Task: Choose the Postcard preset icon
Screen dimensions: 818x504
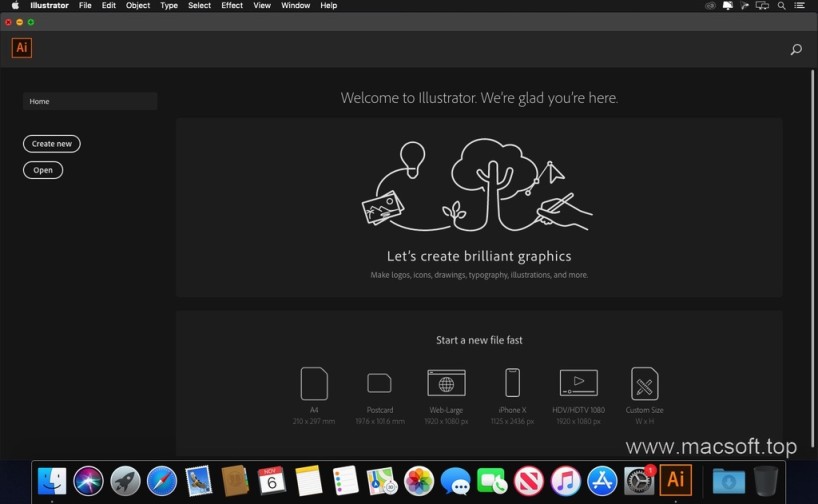Action: pos(379,383)
